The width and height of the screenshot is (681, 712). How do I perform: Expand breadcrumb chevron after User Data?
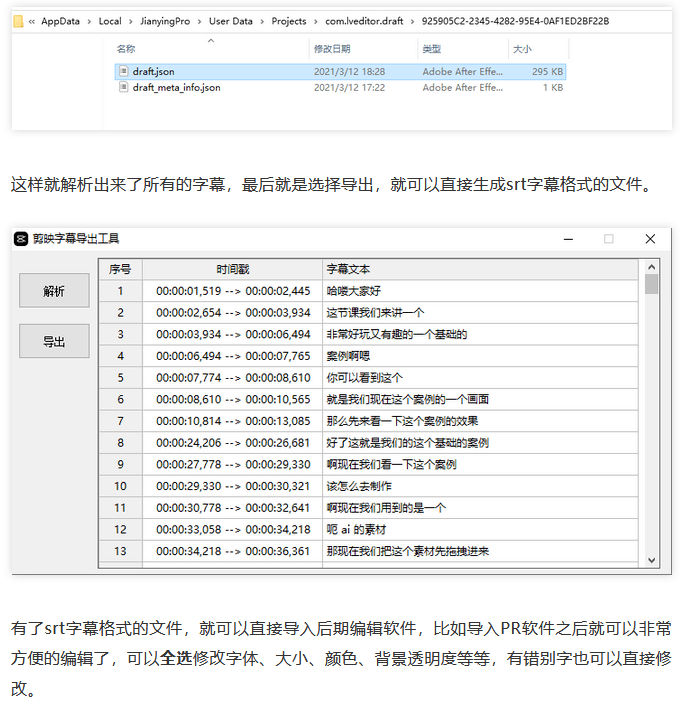point(262,21)
